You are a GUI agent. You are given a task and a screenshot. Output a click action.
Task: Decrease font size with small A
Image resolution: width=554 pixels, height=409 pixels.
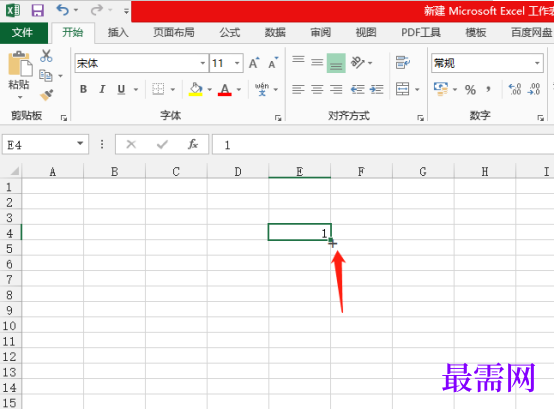point(273,63)
